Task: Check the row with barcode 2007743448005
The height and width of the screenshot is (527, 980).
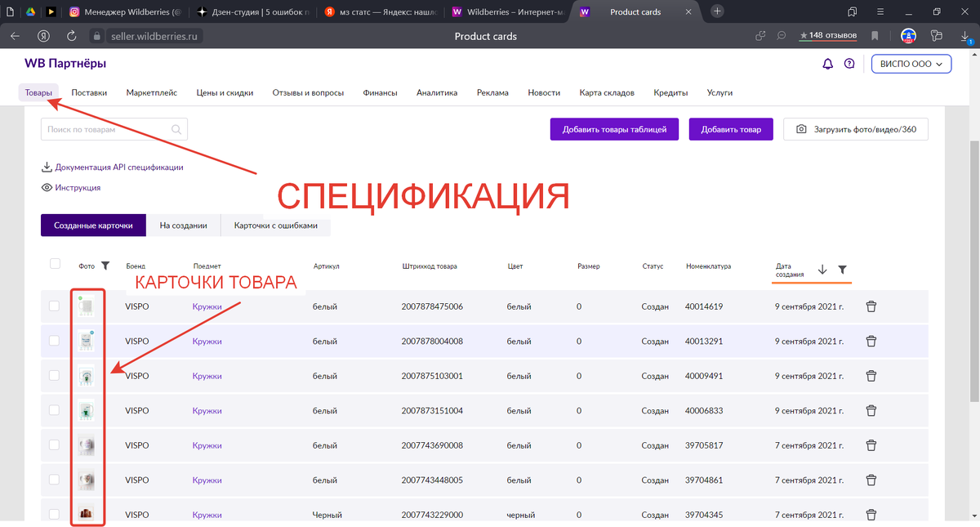Action: [55, 480]
